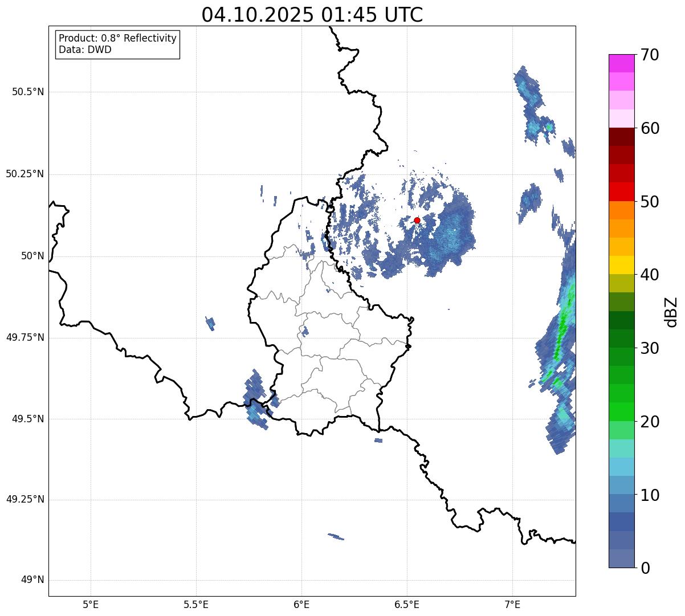This screenshot has height=616, width=685.
Task: Click the bright red colorbar swatch above 50
Action: [621, 192]
